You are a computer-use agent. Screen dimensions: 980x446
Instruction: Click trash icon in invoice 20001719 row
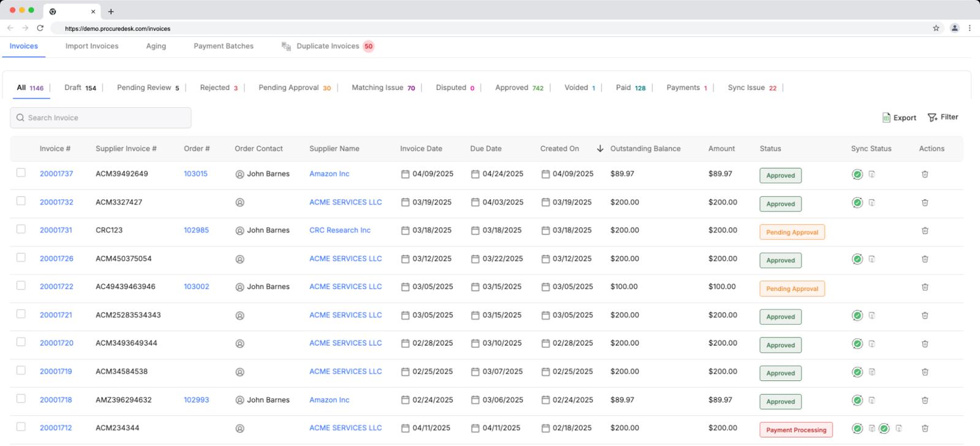pyautogui.click(x=925, y=372)
